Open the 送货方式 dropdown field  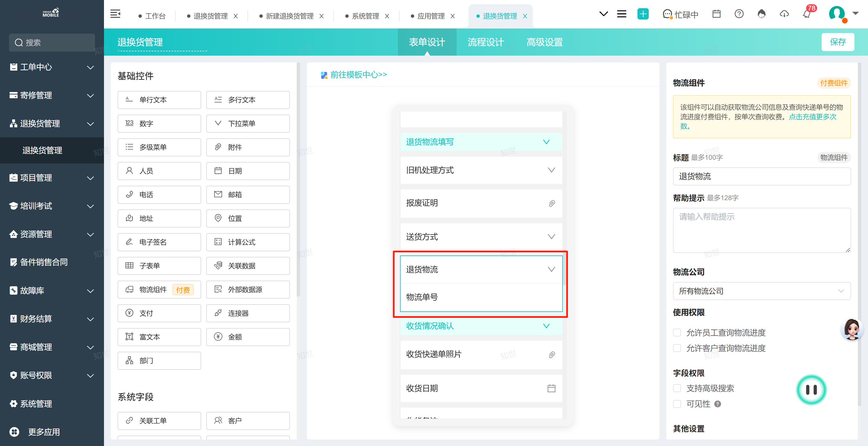click(x=481, y=237)
